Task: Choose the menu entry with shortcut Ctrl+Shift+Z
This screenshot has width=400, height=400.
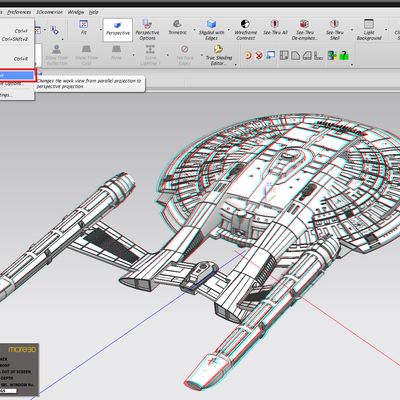Action: tap(17, 39)
